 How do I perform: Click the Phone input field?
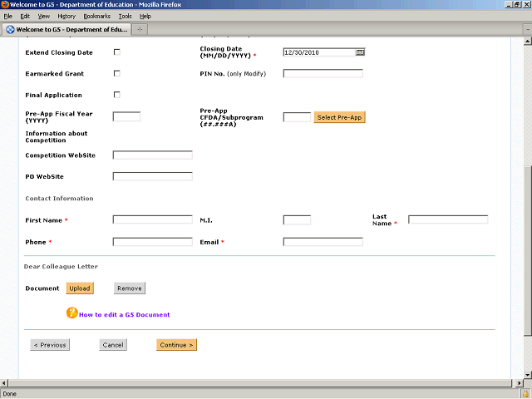pyautogui.click(x=153, y=242)
